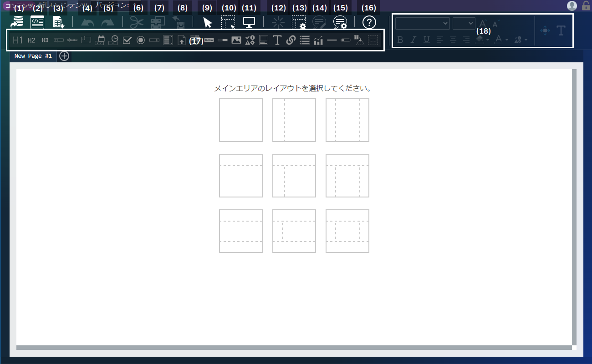
Task: Add the clock time picker element
Action: coord(113,40)
